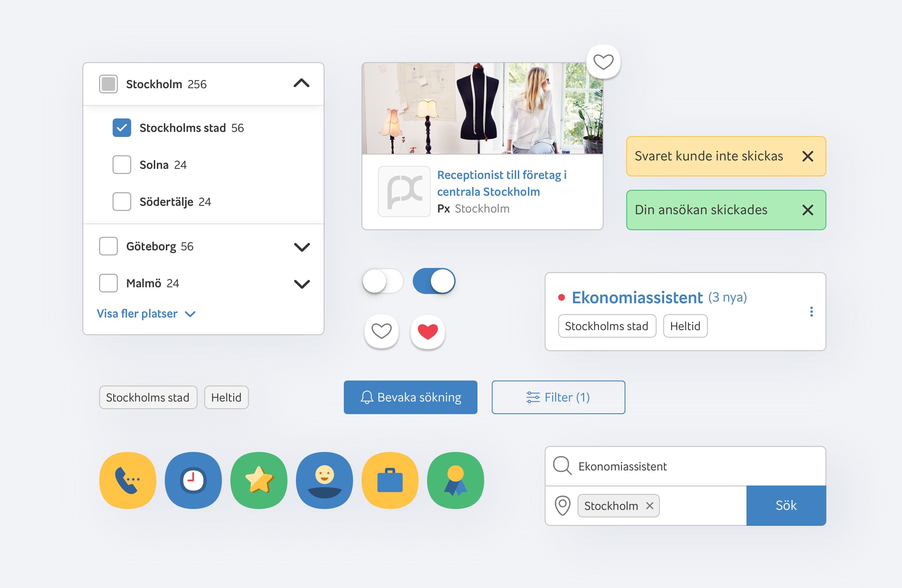Click the yellow phone icon
This screenshot has height=588, width=902.
pos(128,480)
